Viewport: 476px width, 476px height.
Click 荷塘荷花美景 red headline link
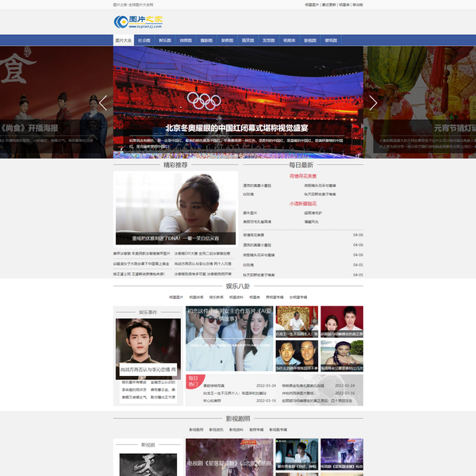(x=302, y=176)
